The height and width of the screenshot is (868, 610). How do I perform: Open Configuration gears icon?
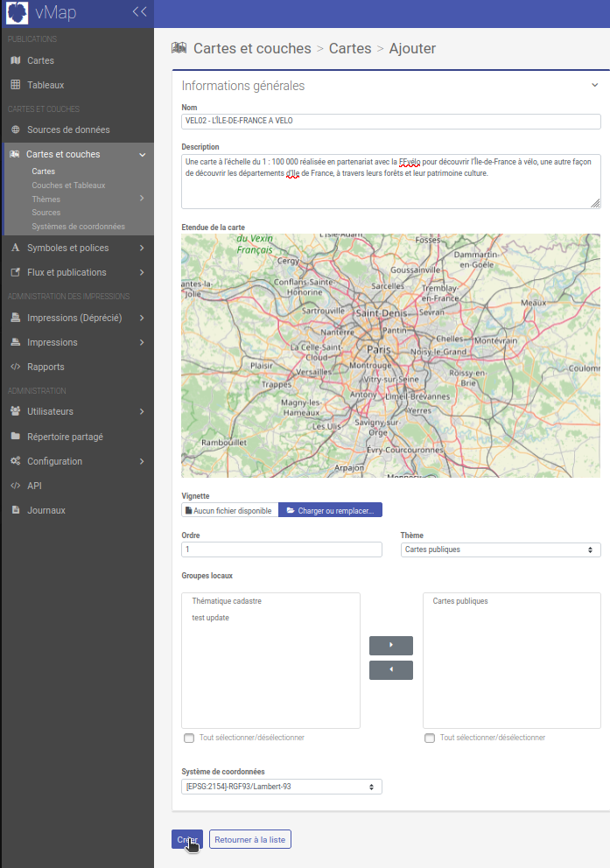(15, 461)
